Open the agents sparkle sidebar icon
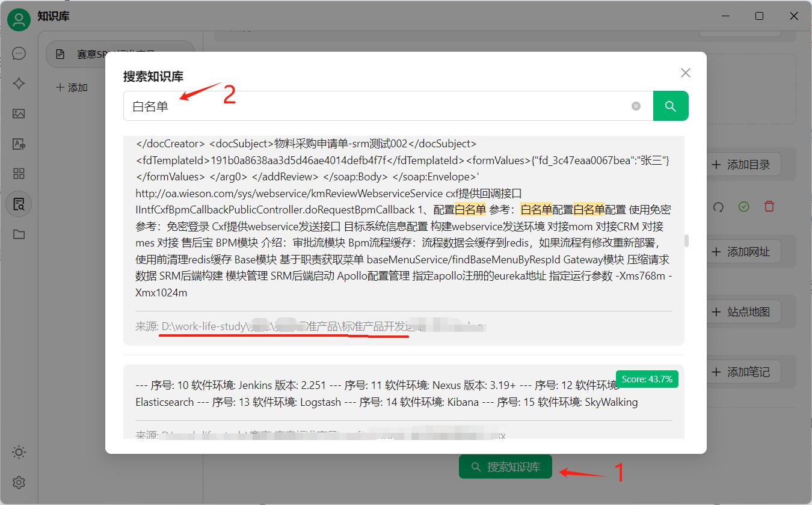Image resolution: width=812 pixels, height=505 pixels. point(19,84)
